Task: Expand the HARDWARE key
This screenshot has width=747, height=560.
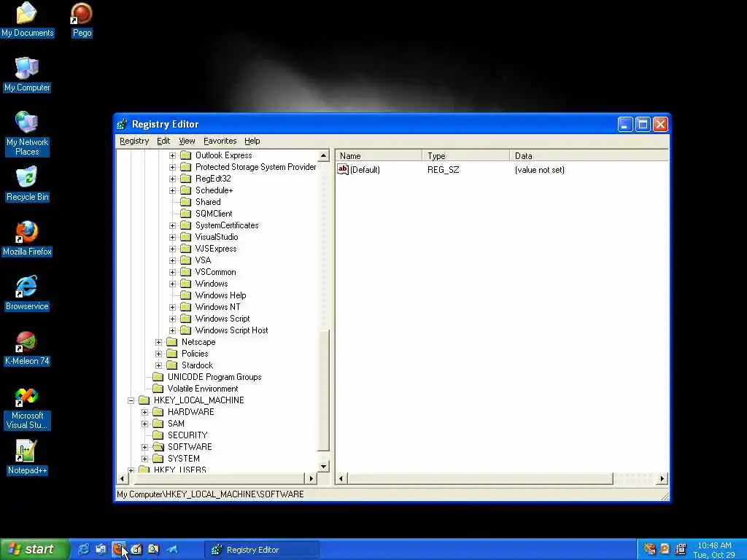Action: point(145,413)
